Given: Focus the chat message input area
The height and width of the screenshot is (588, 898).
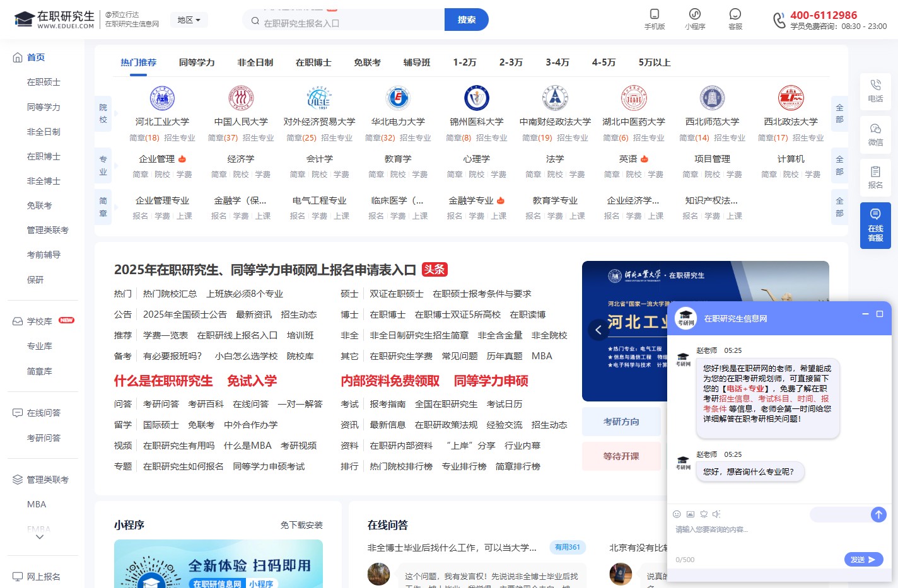Looking at the screenshot, I should click(779, 537).
